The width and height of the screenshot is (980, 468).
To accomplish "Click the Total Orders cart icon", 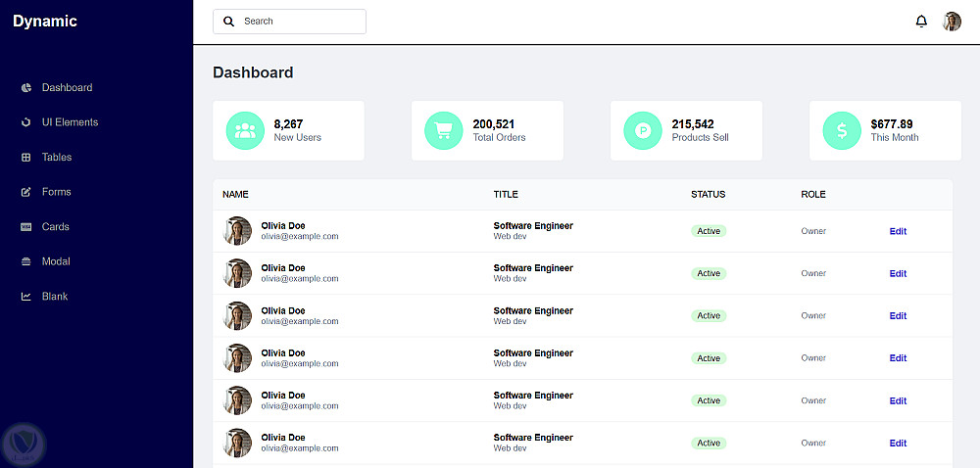I will [x=444, y=130].
